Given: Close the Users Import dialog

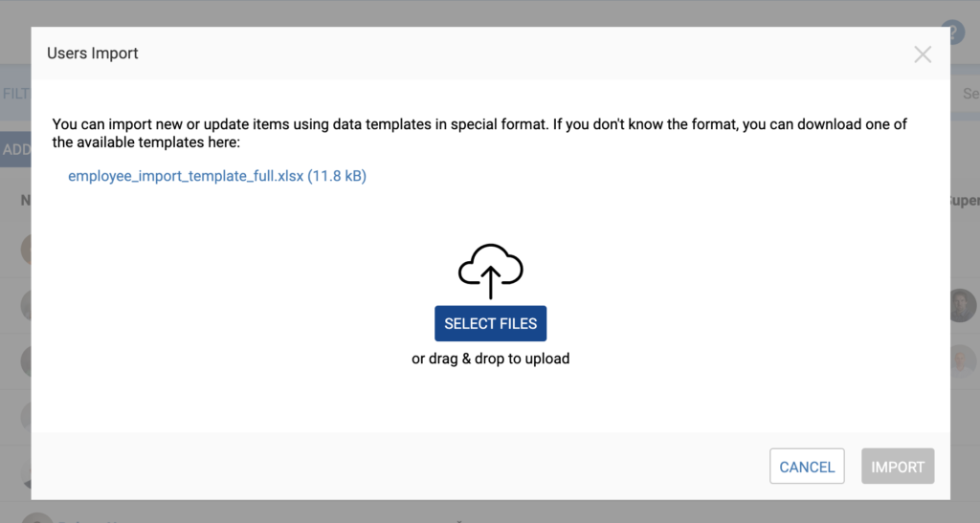Looking at the screenshot, I should pos(923,54).
